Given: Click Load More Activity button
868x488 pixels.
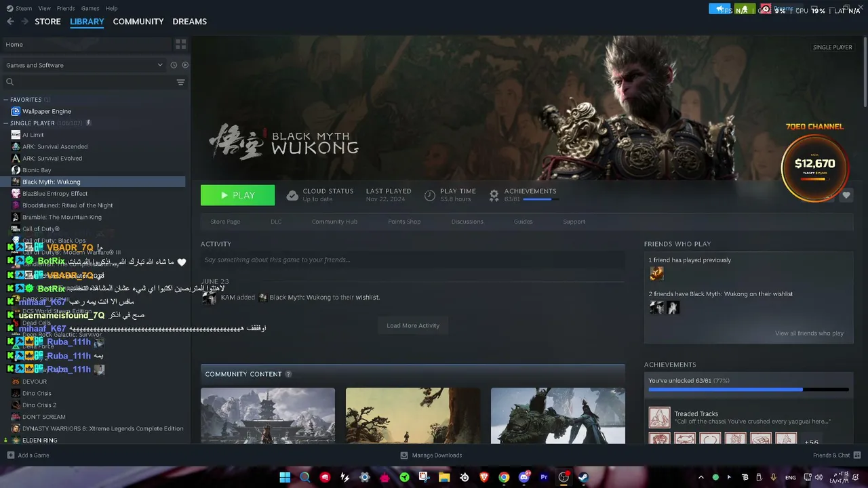Looking at the screenshot, I should tap(413, 325).
